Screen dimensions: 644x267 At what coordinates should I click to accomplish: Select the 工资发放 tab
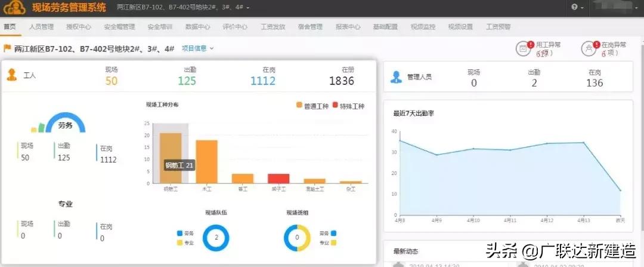[x=273, y=27]
